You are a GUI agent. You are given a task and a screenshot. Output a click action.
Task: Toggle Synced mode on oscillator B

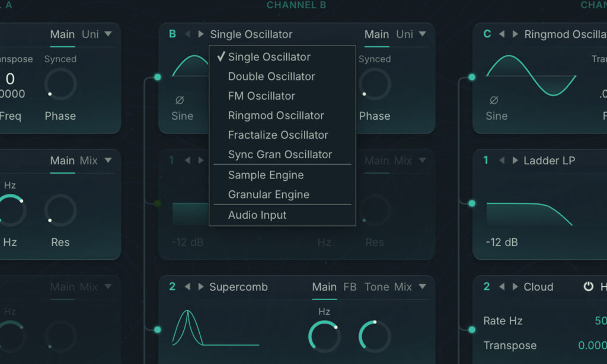tap(375, 59)
